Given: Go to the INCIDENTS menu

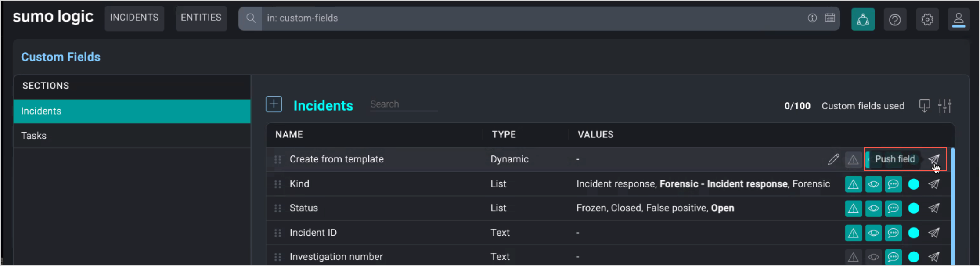Looking at the screenshot, I should click(x=134, y=18).
